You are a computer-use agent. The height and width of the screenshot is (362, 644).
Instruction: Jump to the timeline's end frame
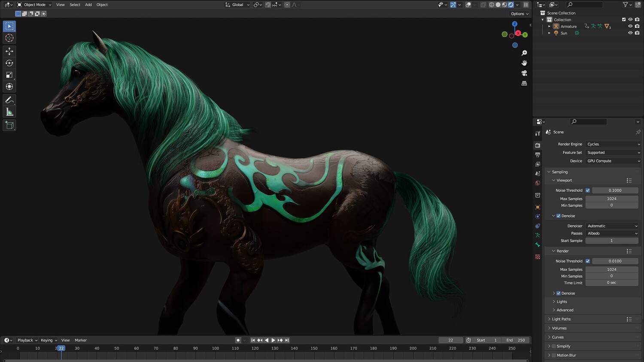(x=287, y=340)
